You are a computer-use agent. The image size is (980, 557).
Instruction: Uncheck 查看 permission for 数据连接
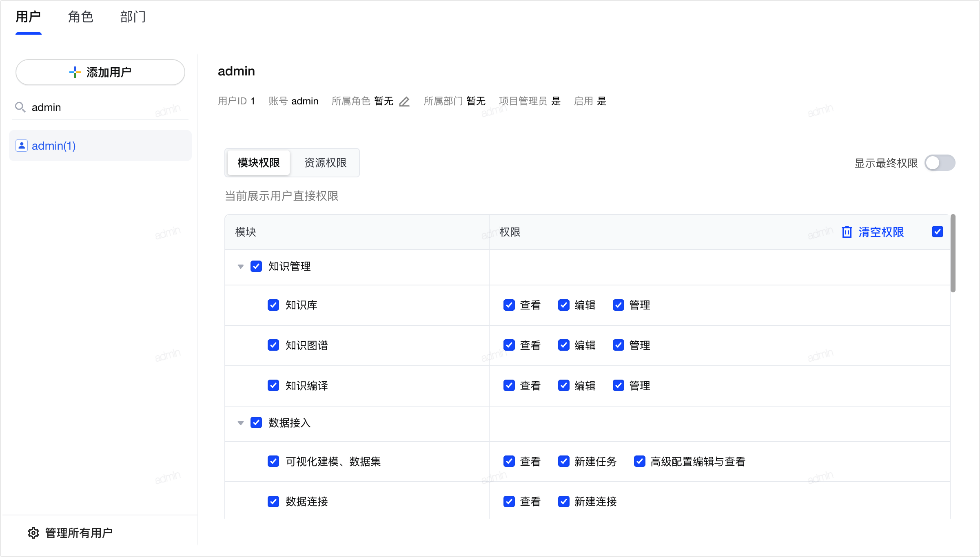509,501
